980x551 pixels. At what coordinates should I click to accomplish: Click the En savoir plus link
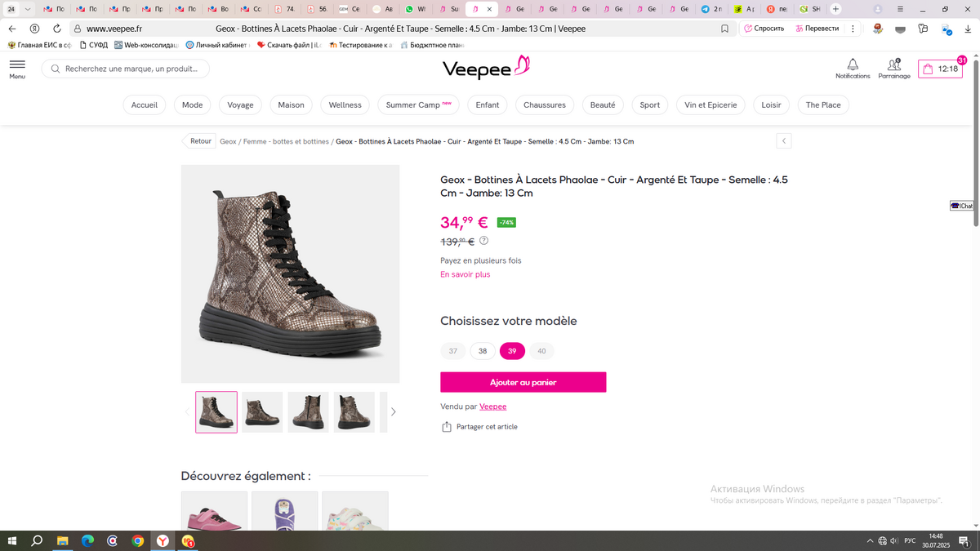tap(465, 274)
